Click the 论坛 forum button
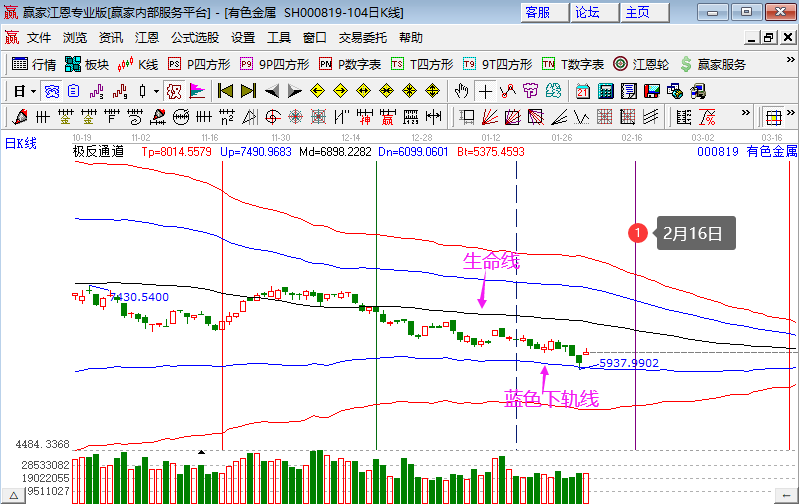The height and width of the screenshot is (504, 799). click(595, 13)
